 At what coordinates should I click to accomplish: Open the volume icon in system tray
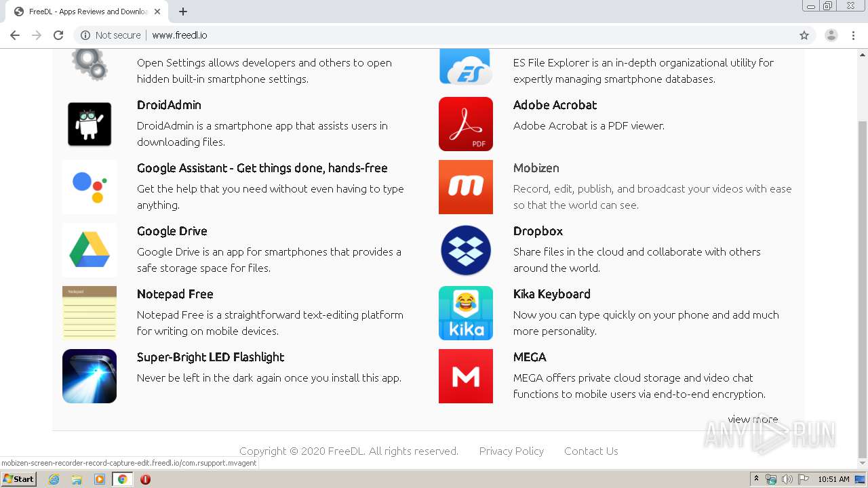787,479
